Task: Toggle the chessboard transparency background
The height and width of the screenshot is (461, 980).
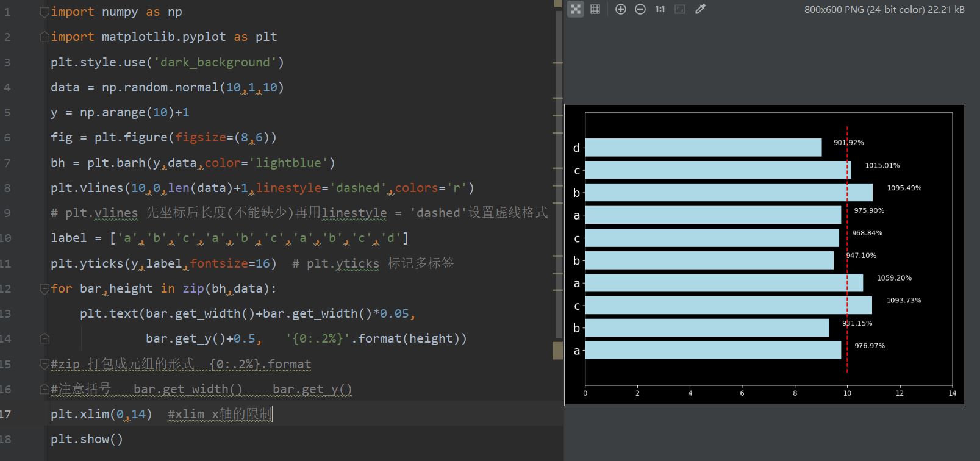Action: click(575, 9)
